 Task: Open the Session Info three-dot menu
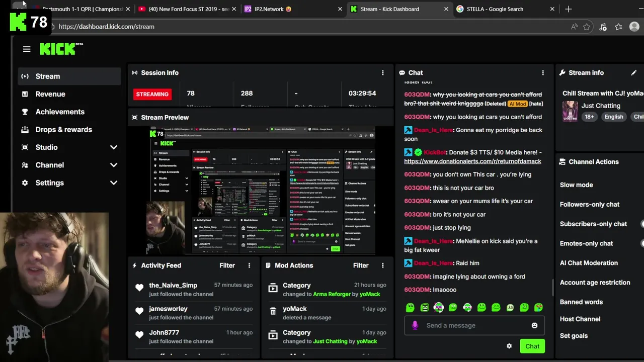pyautogui.click(x=383, y=73)
